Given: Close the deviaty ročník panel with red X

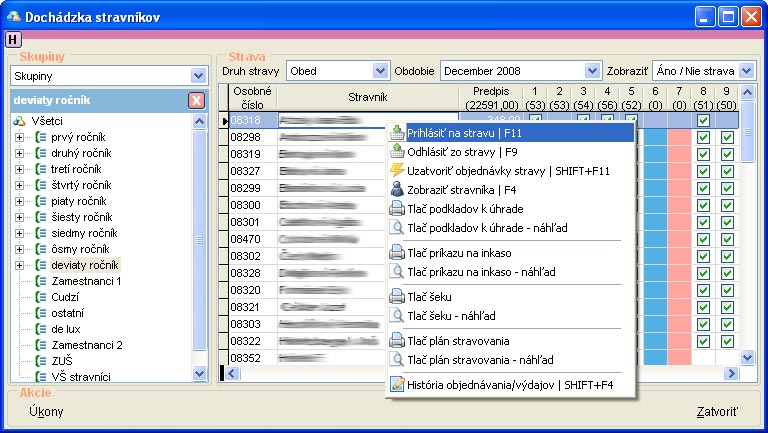Looking at the screenshot, I should tap(197, 100).
